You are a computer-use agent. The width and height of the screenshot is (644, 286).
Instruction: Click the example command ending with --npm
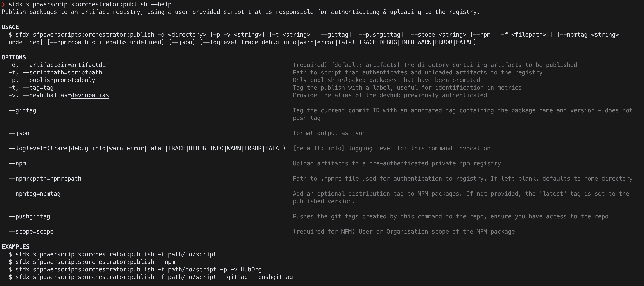click(x=92, y=262)
